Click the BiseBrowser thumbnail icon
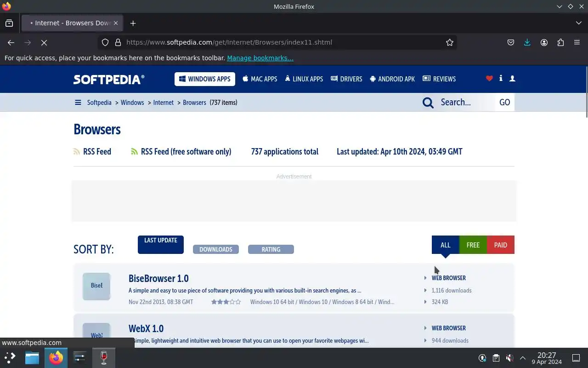Screen dimensions: 588x368 coord(96,286)
